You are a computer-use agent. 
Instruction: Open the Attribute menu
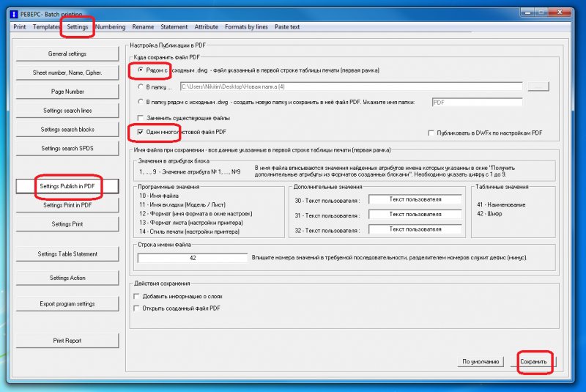pos(207,27)
